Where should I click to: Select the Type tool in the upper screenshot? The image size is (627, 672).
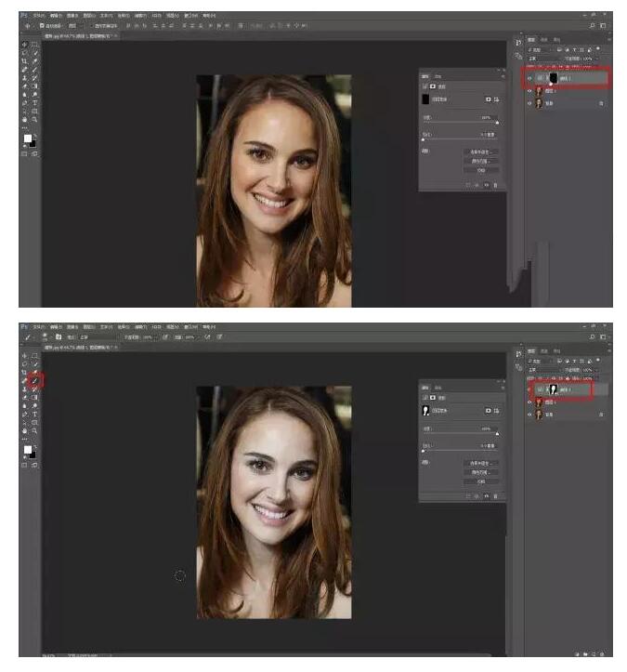click(34, 103)
